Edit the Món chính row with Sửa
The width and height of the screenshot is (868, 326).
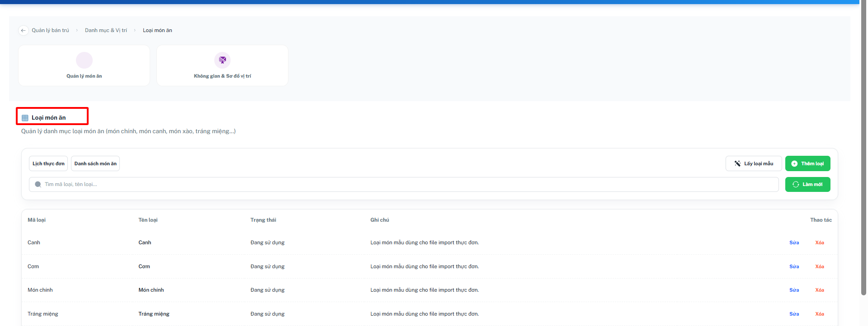pos(794,290)
